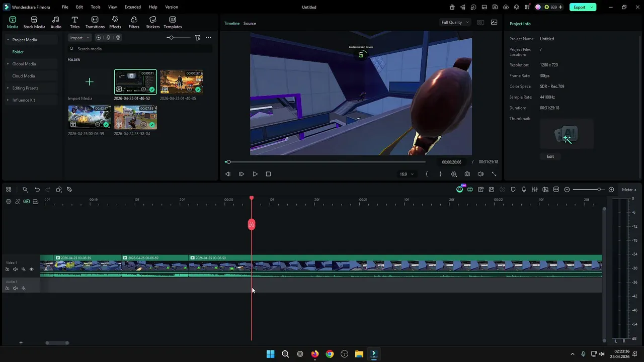Image resolution: width=644 pixels, height=362 pixels.
Task: Click the marker tag icon in timeline toolbar
Action: click(x=69, y=190)
